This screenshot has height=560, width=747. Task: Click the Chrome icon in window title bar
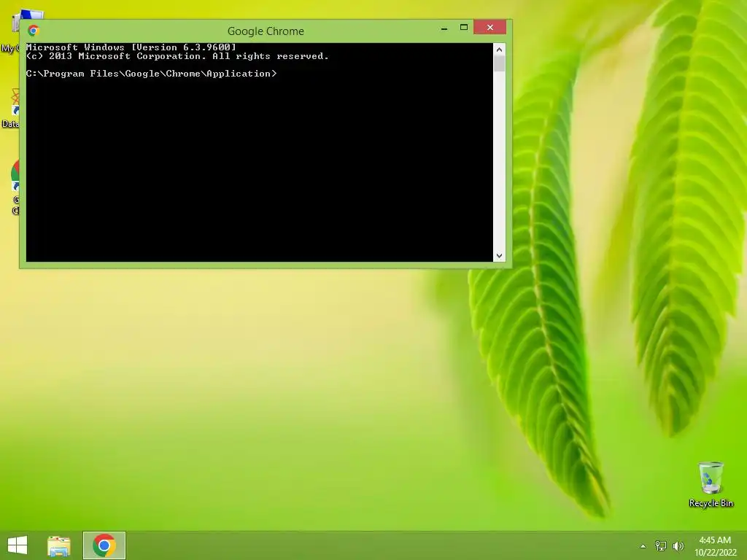pyautogui.click(x=34, y=31)
